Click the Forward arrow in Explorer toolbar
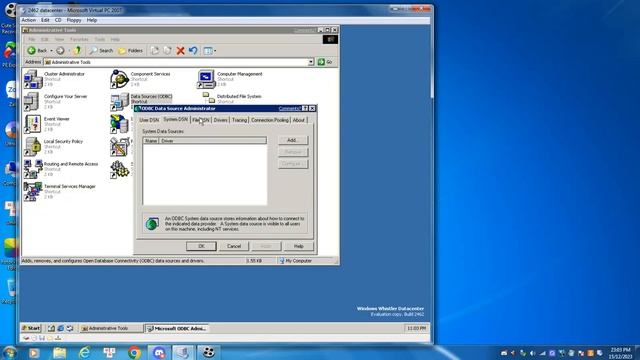This screenshot has width=640, height=360. (x=60, y=51)
